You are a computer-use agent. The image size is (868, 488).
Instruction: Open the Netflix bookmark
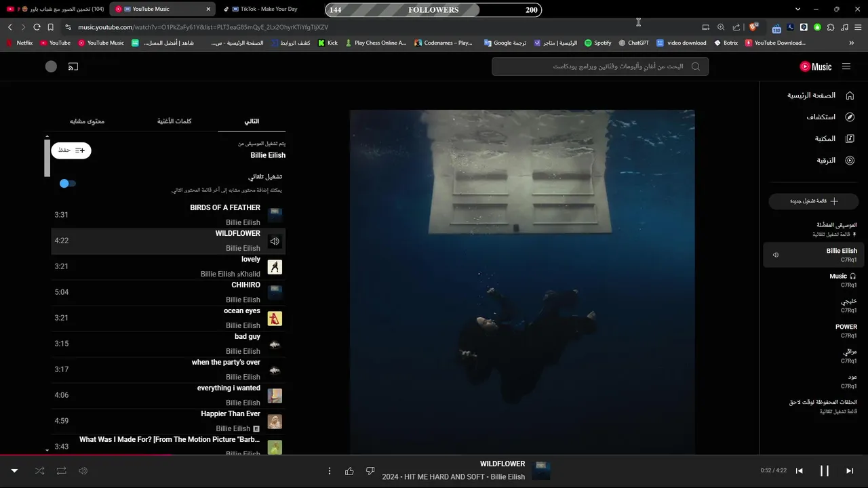(x=20, y=43)
